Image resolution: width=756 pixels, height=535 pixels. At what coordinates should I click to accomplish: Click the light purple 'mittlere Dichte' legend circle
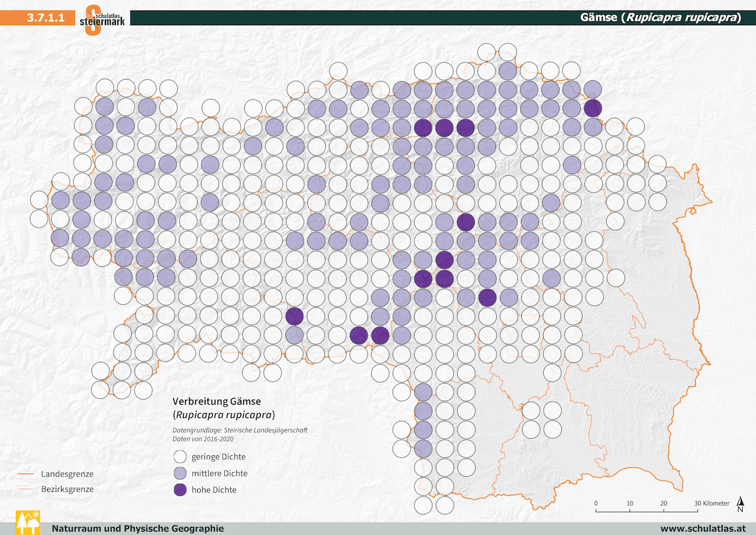tap(180, 473)
